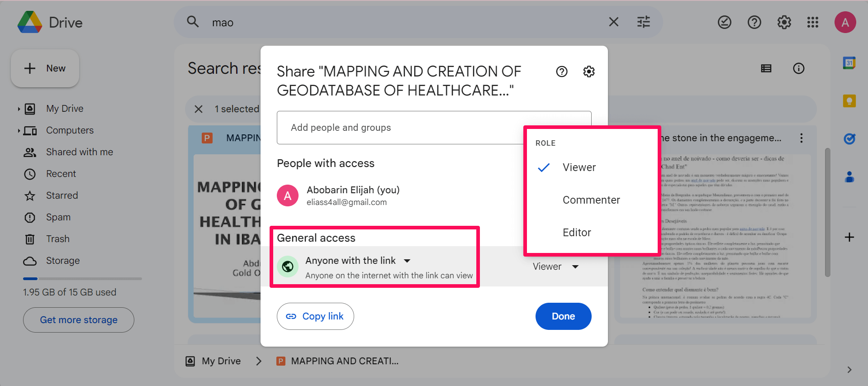Click the share dialog help icon
The height and width of the screenshot is (386, 868).
coord(561,71)
